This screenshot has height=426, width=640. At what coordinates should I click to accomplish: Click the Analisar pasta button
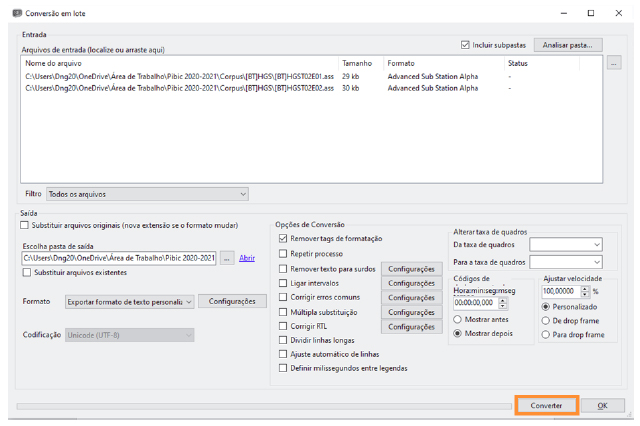point(568,45)
